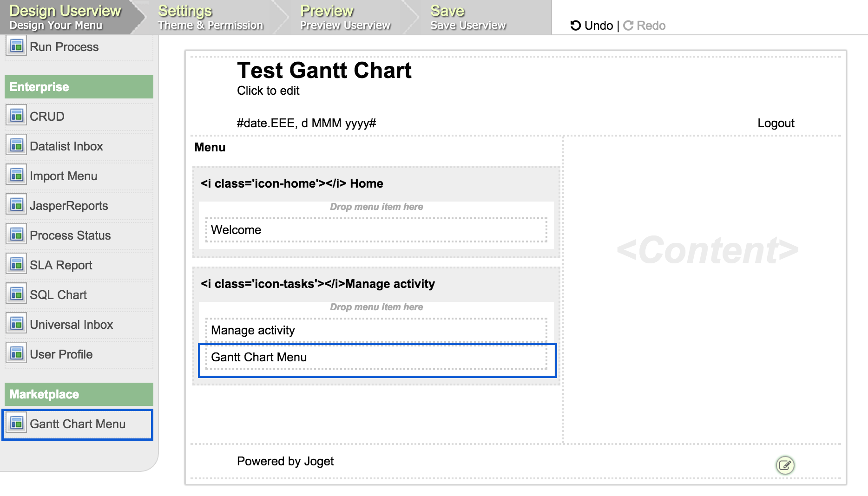Edit the Test Gantt Chart title
The width and height of the screenshot is (868, 496).
(x=324, y=71)
